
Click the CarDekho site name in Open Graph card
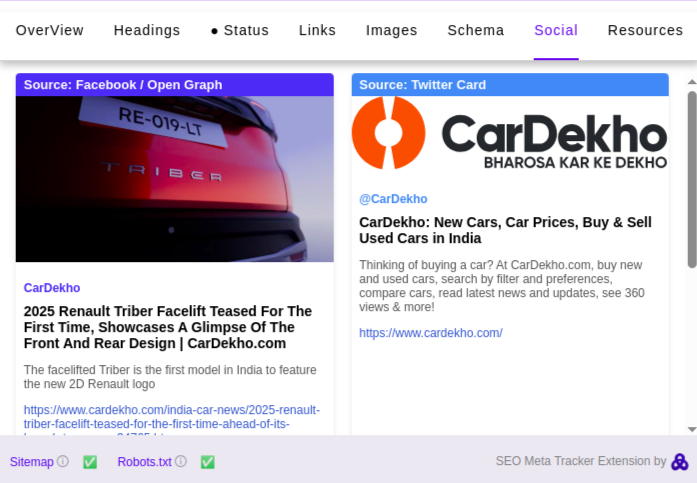point(52,288)
